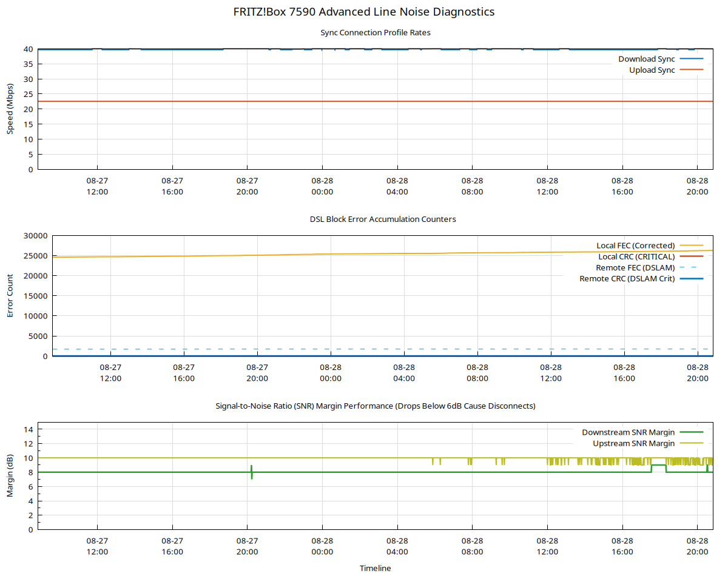Click the 6 tick on the Margin axis
Image resolution: width=728 pixels, height=576 pixels.
tap(30, 487)
